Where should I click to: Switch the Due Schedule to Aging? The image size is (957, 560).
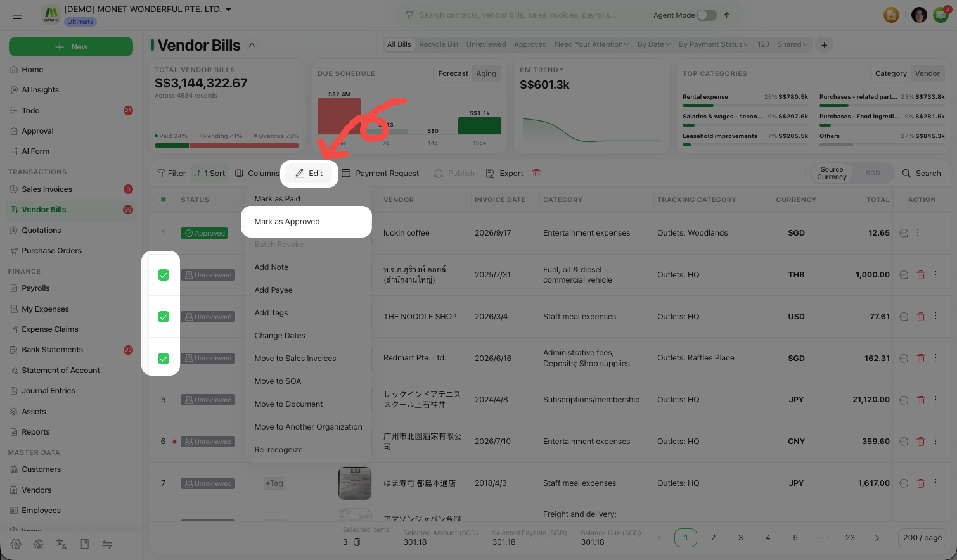pyautogui.click(x=486, y=73)
